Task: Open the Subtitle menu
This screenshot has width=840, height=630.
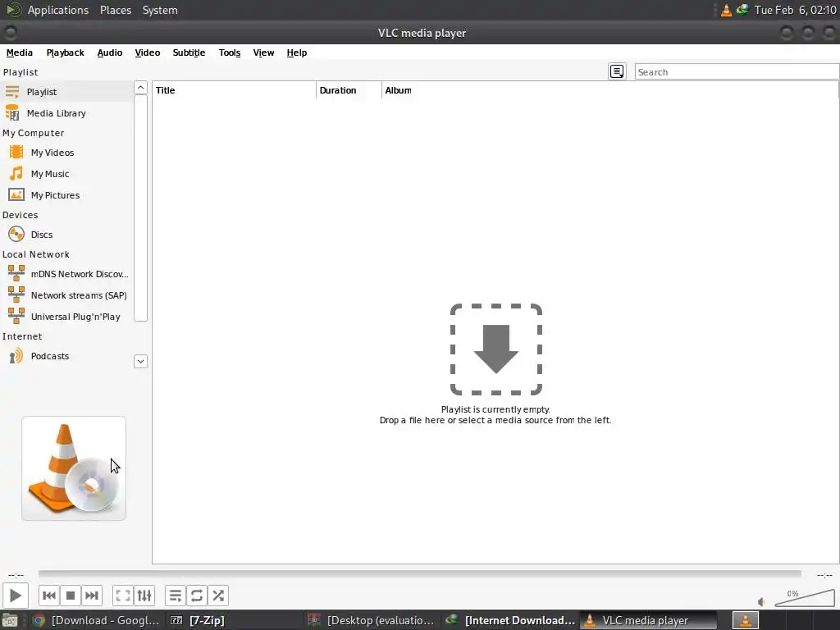Action: 189,52
